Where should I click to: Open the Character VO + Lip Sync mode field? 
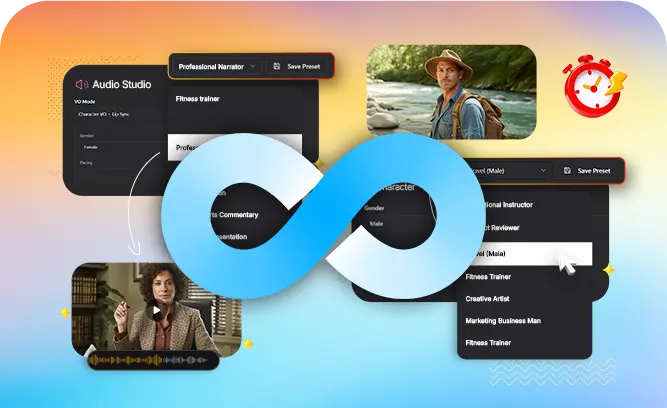[119, 114]
